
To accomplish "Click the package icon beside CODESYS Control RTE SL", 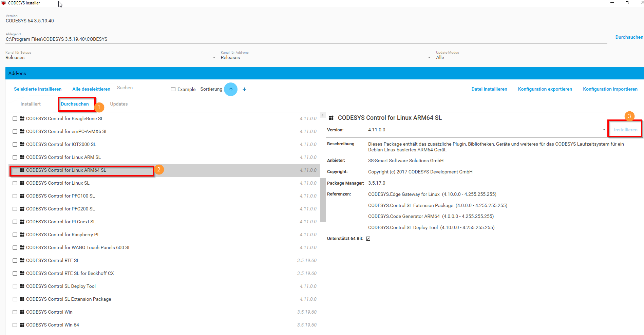I will (x=22, y=260).
